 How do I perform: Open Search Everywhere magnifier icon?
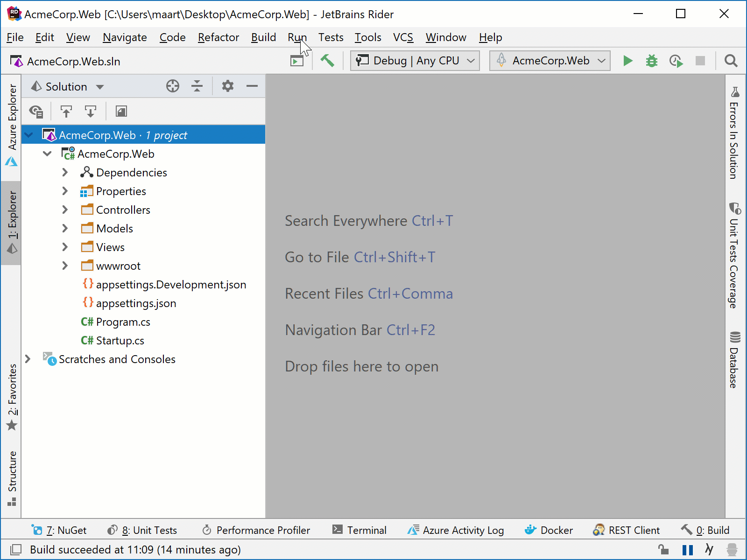coord(731,61)
